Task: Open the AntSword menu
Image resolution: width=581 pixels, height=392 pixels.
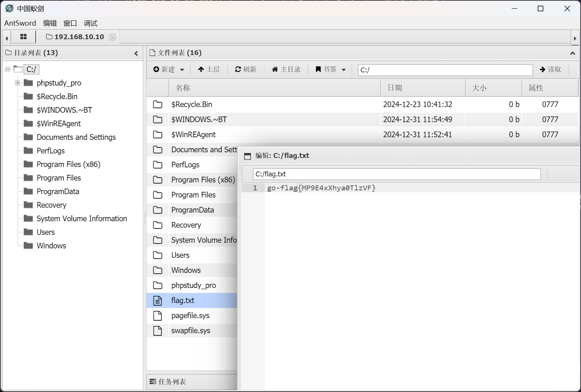Action: pos(20,23)
